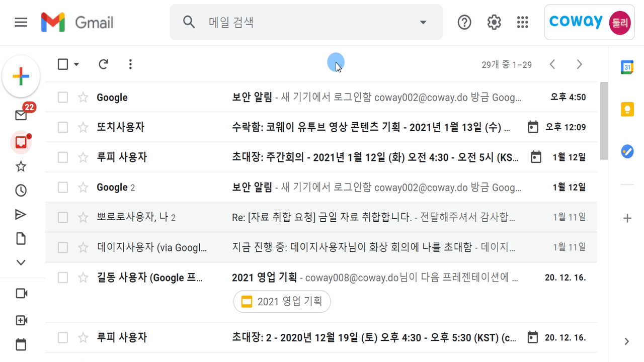Star the 뽀로로사용자 email

(83, 217)
